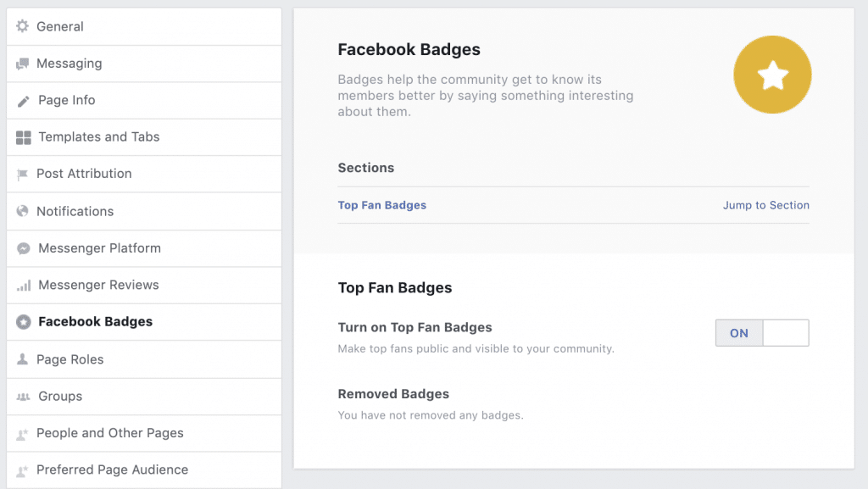Image resolution: width=868 pixels, height=489 pixels.
Task: Click the blank off side of the toggle
Action: click(x=786, y=333)
